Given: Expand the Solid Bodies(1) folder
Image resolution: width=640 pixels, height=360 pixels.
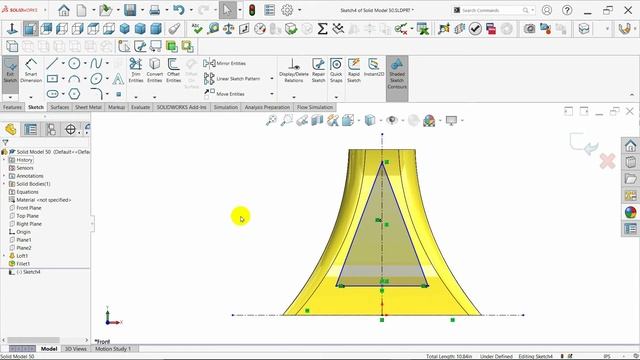Looking at the screenshot, I should (4, 184).
